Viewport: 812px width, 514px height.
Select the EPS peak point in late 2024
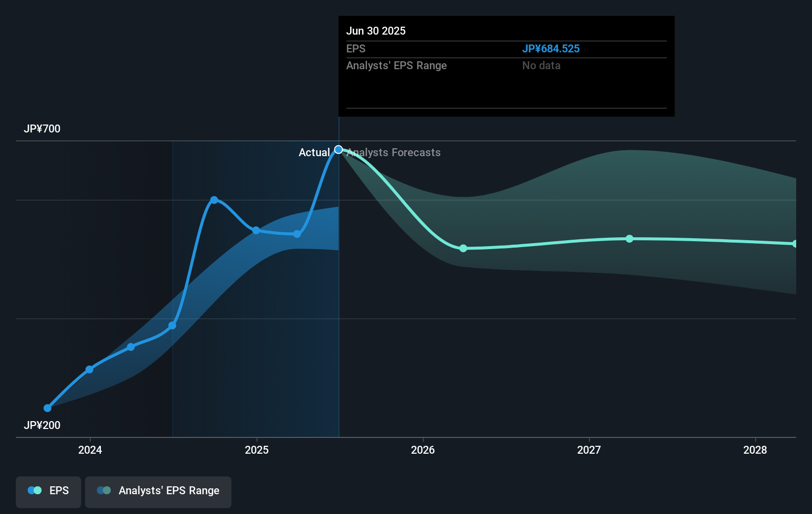214,200
